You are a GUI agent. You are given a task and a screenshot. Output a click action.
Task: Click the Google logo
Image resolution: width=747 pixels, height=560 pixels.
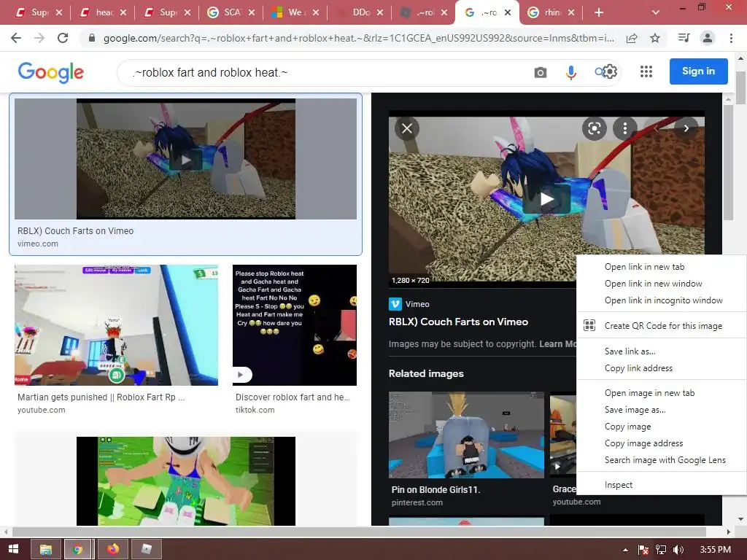point(51,72)
